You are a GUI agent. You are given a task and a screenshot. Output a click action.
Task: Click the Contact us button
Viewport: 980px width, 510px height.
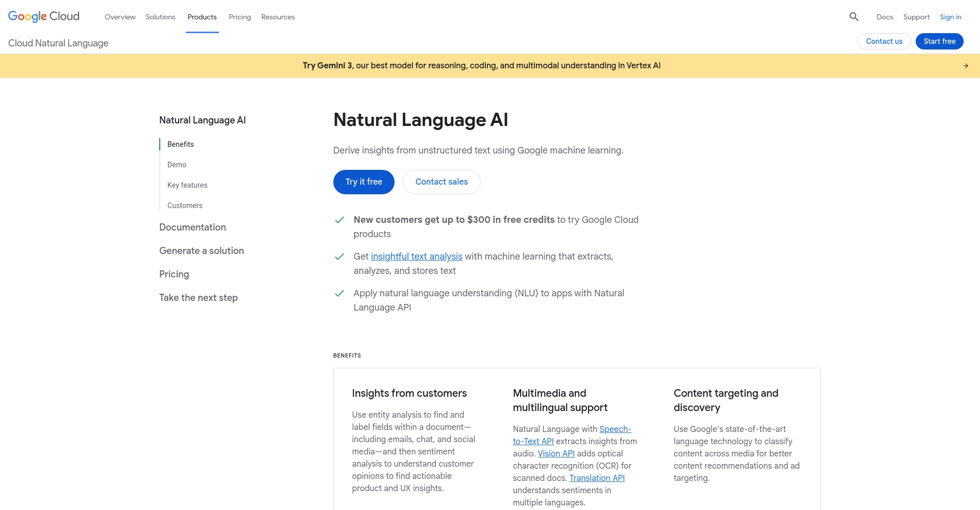tap(884, 41)
